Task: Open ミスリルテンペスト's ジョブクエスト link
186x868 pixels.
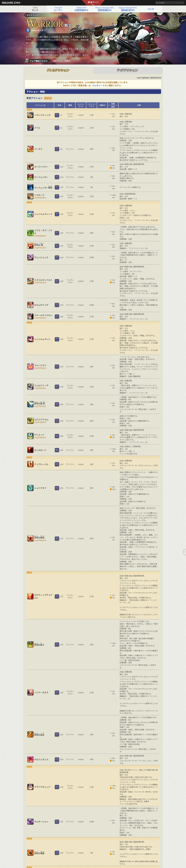Action: coord(40,283)
